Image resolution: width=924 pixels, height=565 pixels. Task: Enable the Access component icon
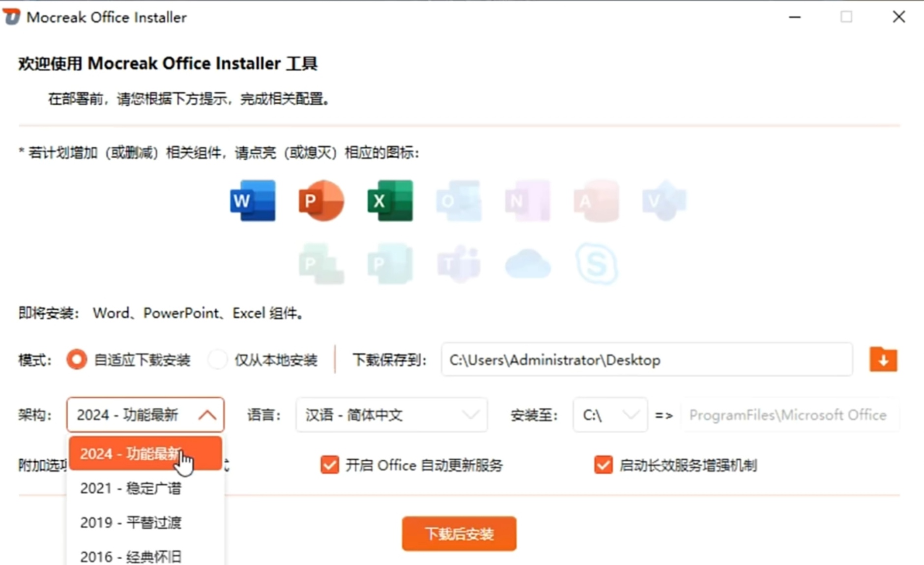[x=596, y=201]
